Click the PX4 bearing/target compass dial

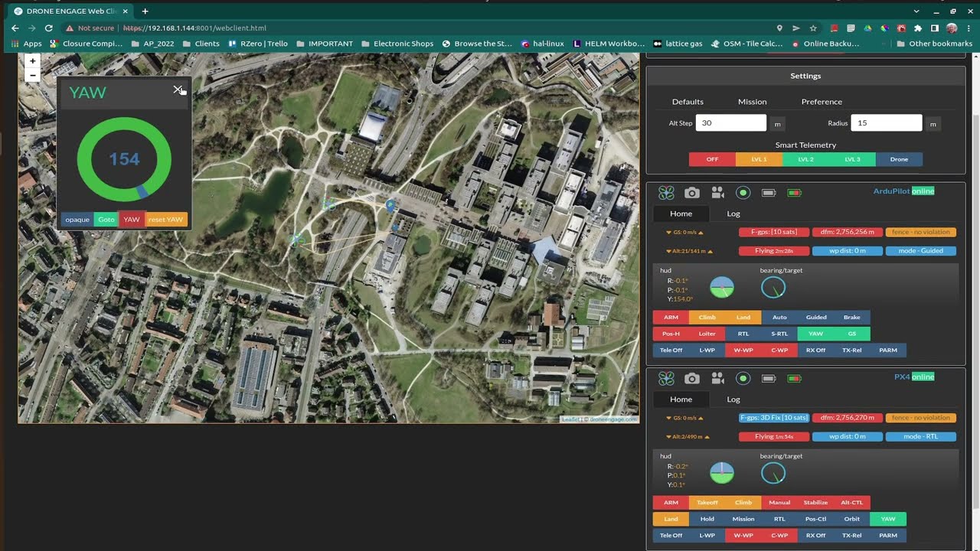click(x=773, y=473)
